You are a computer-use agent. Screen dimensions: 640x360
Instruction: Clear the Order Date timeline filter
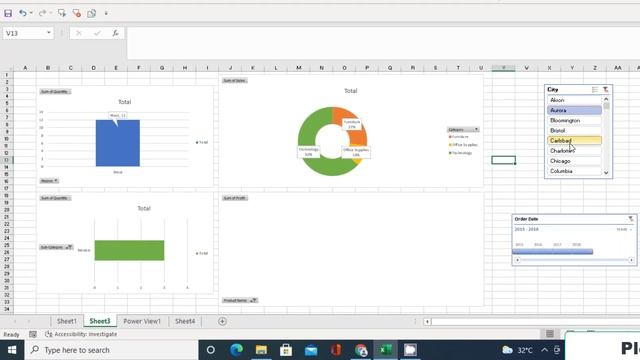tap(631, 219)
